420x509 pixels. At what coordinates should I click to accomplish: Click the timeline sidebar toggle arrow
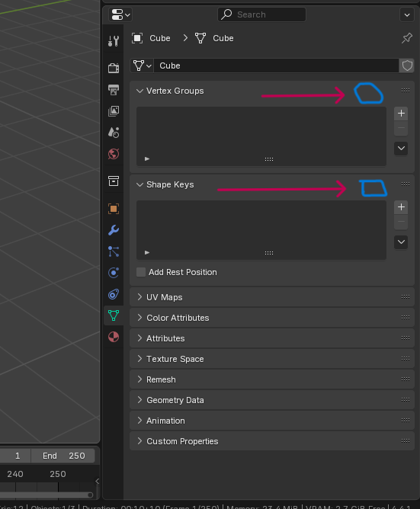(x=97, y=481)
